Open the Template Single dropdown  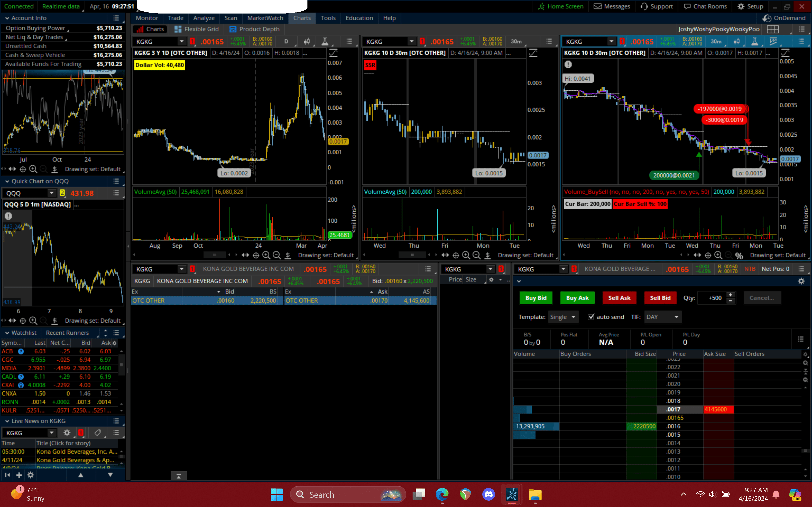pyautogui.click(x=563, y=317)
